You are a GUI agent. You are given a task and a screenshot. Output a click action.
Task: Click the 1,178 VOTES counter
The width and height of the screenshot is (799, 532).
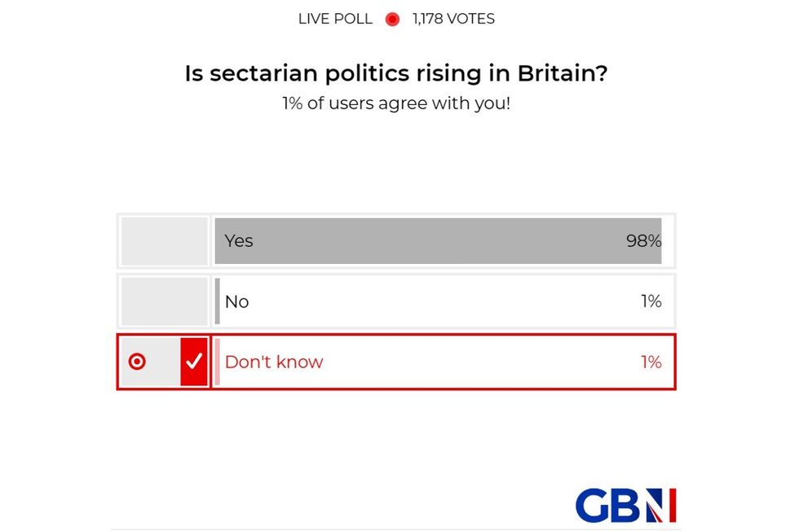click(452, 18)
